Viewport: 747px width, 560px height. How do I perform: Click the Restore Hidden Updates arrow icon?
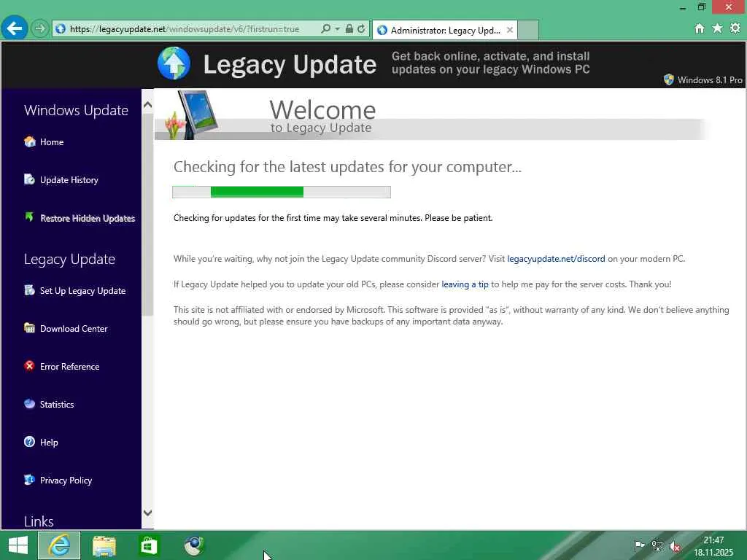[x=29, y=217]
